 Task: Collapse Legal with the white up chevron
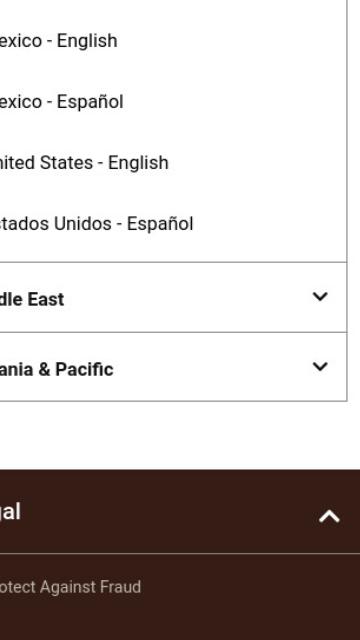(329, 516)
